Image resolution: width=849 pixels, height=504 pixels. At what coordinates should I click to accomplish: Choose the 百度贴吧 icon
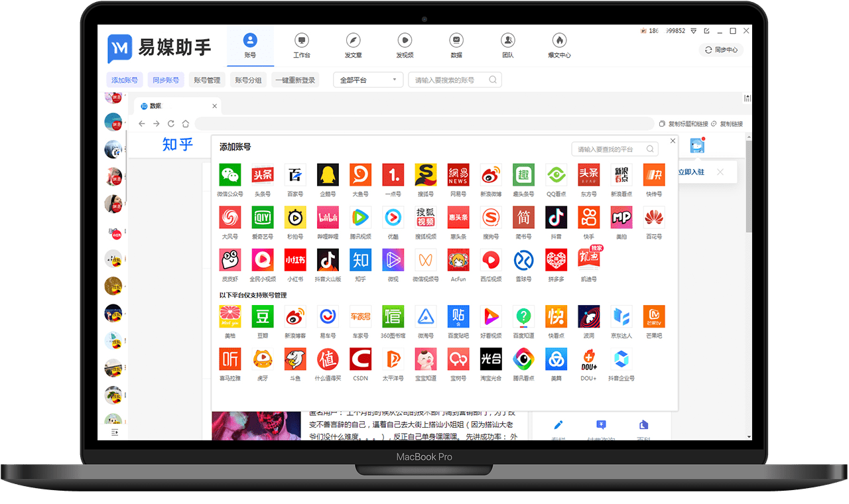click(458, 316)
